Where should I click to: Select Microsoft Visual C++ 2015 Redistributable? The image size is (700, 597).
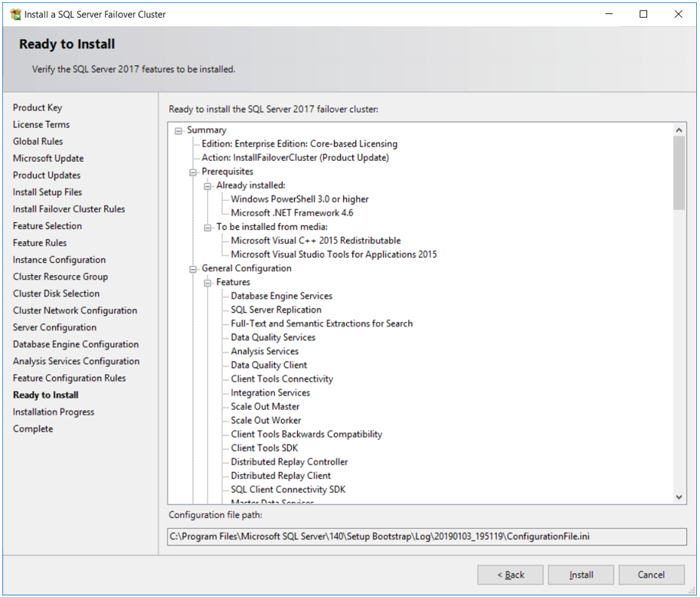coord(316,241)
